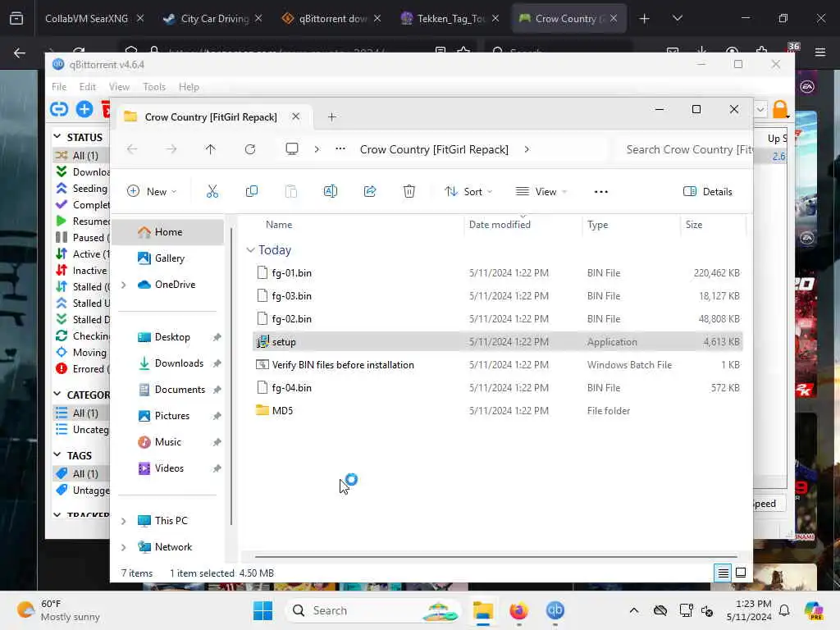
Task: Open the Sort dropdown menu
Action: point(468,191)
